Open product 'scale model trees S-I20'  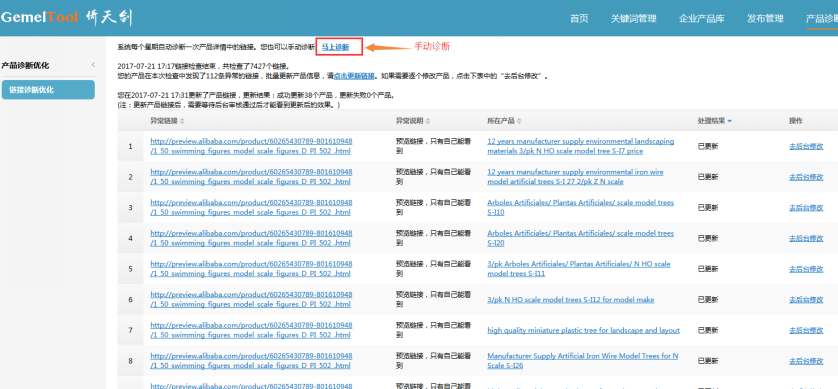580,238
